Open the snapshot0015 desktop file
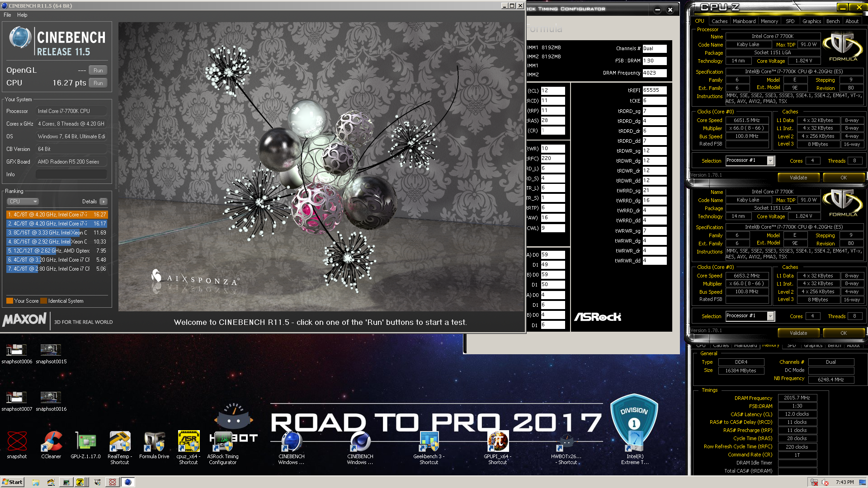The height and width of the screenshot is (488, 868). tap(51, 353)
